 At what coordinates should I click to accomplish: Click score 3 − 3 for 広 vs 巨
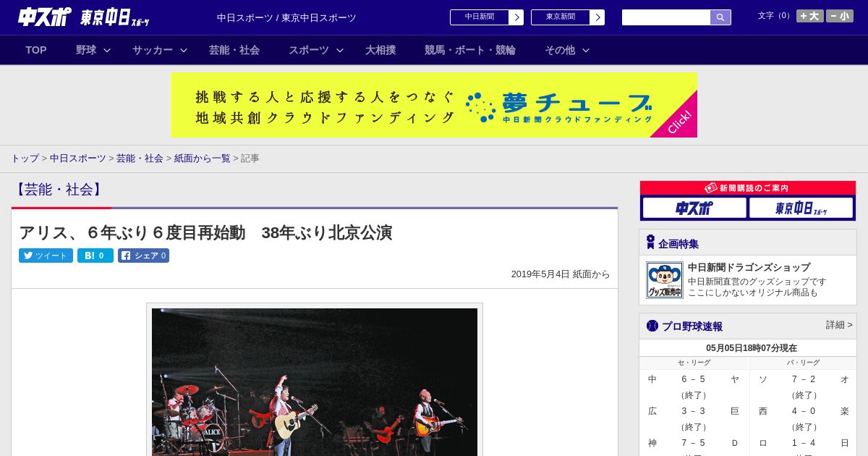coord(694,411)
